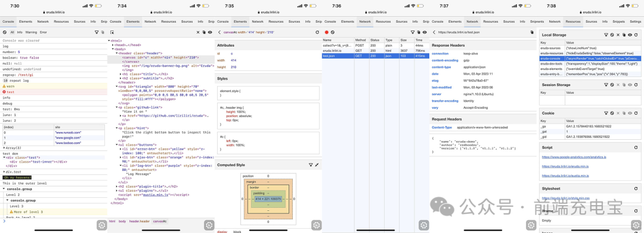Refresh the Stylesheet section

[x=636, y=188]
